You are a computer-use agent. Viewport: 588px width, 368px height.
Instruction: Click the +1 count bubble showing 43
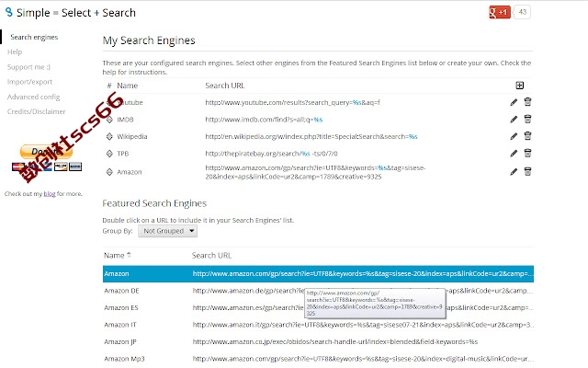click(522, 12)
